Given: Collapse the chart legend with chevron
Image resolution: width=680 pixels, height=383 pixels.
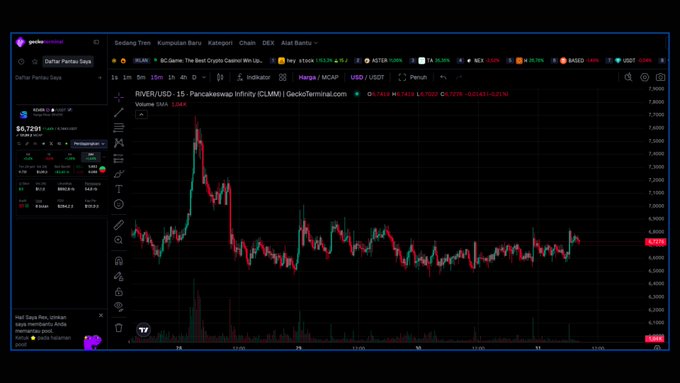Looking at the screenshot, I should coord(141,115).
